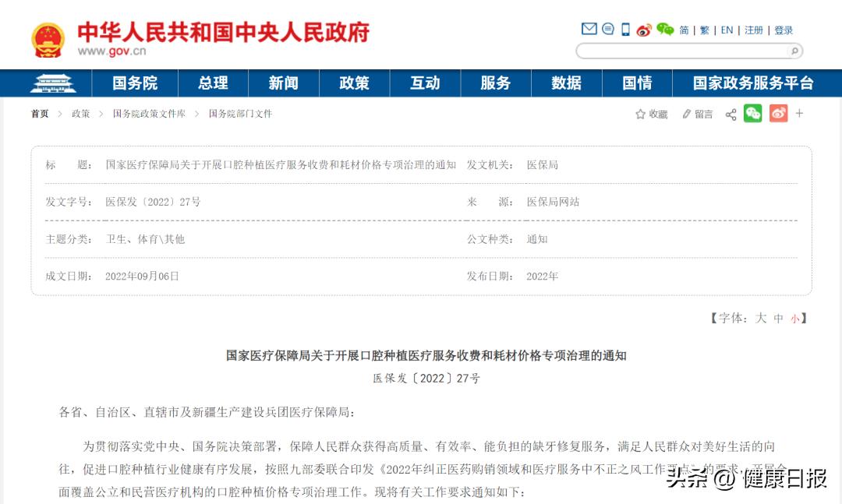Click the share icon above the document

[x=730, y=114]
